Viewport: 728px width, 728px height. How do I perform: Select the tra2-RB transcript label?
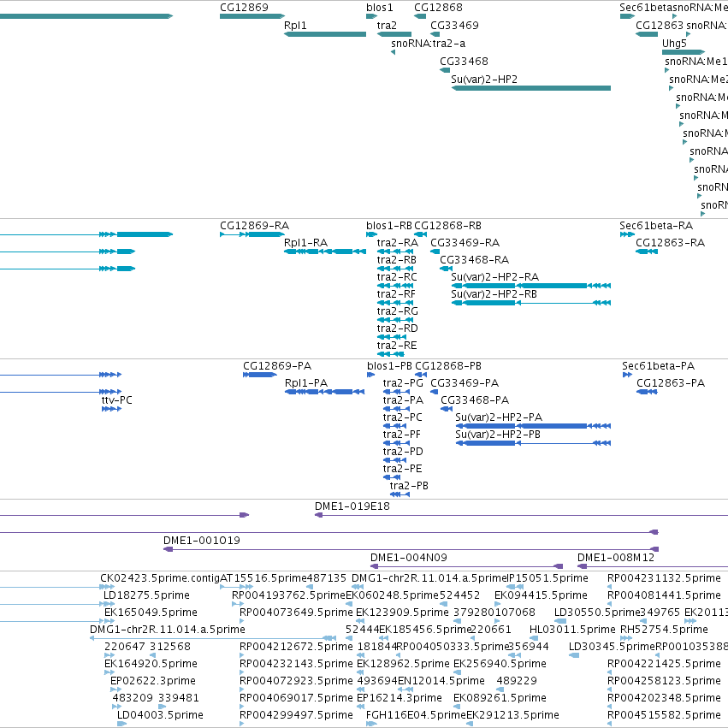(396, 260)
